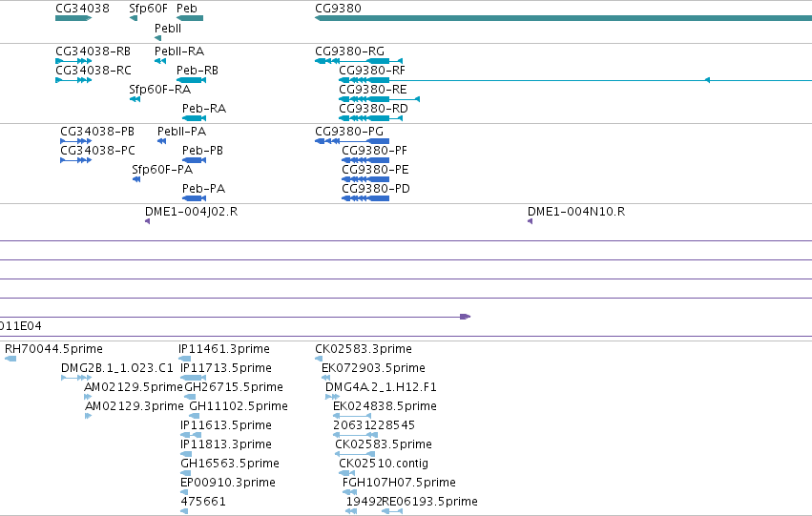Click the CG9380-PG protein label

click(349, 132)
